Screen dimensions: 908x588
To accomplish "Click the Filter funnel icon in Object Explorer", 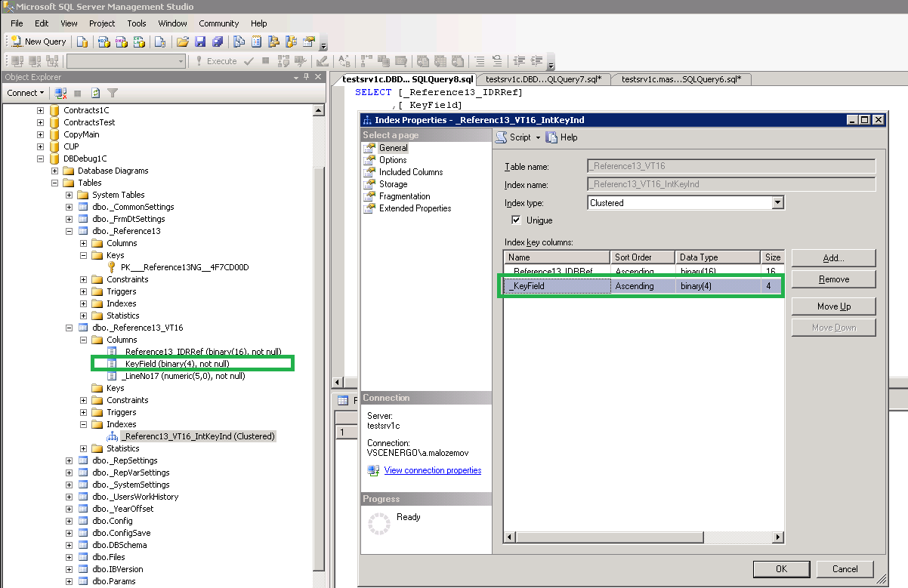I will tap(113, 93).
